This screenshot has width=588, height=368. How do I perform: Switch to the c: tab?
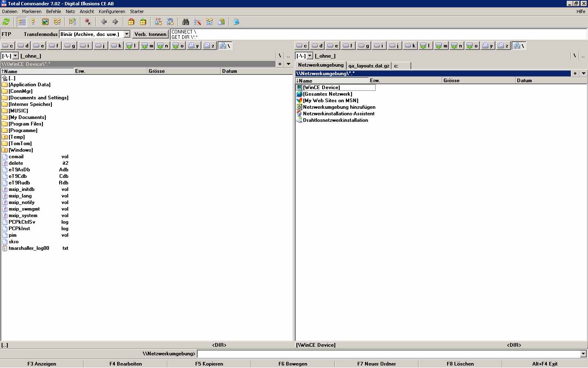coord(401,65)
